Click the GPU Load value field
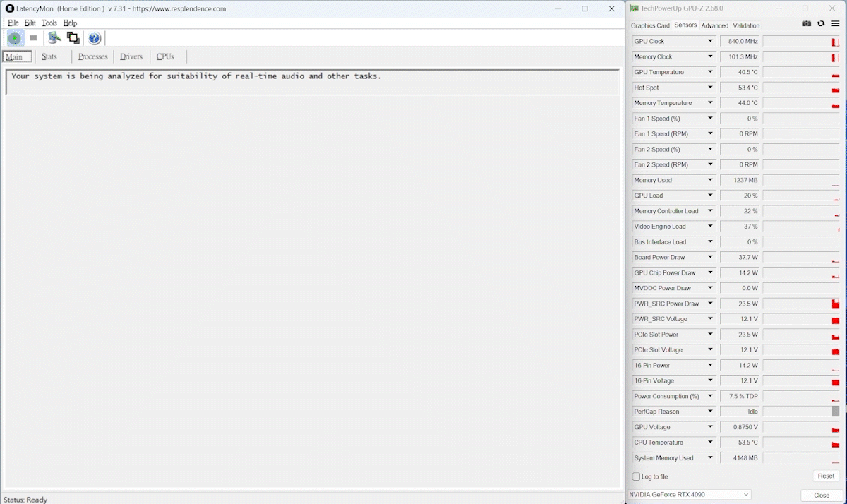Screen dimensions: 847x504 click(x=740, y=196)
